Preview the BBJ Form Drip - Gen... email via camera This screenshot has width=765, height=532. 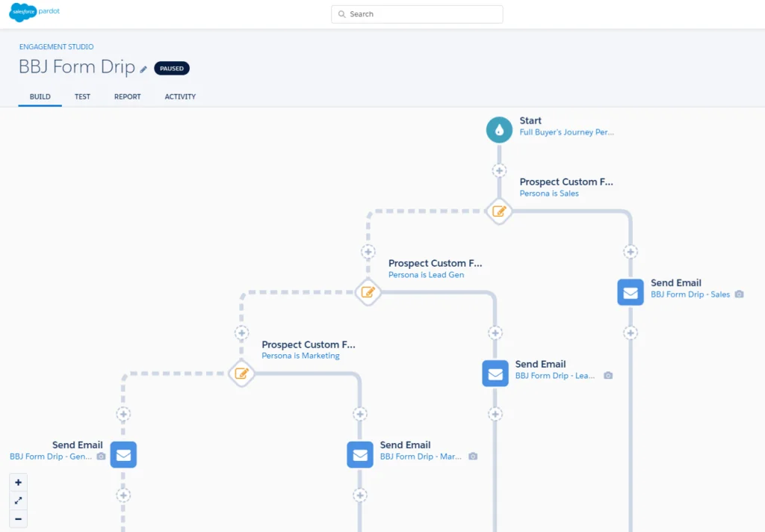pos(101,457)
